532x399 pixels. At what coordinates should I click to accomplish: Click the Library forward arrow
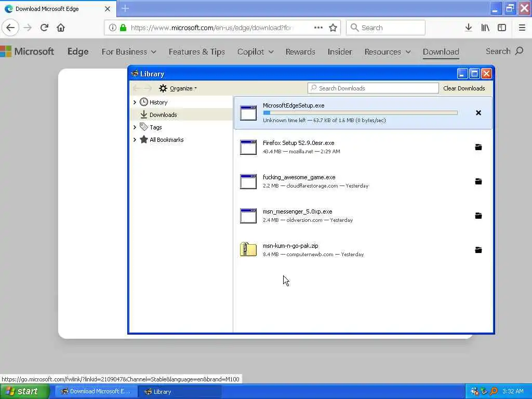pyautogui.click(x=148, y=88)
